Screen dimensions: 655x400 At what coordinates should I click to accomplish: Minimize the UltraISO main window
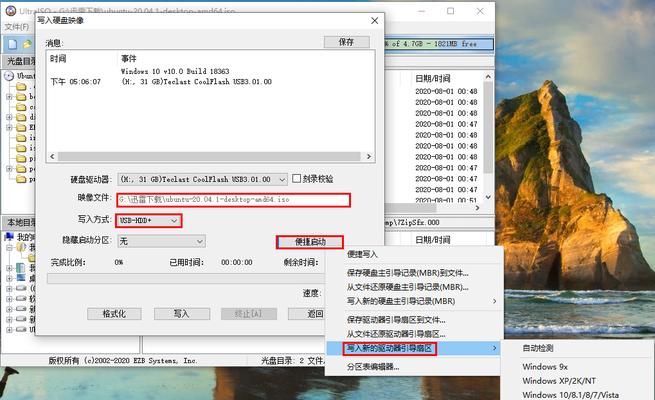click(x=422, y=11)
